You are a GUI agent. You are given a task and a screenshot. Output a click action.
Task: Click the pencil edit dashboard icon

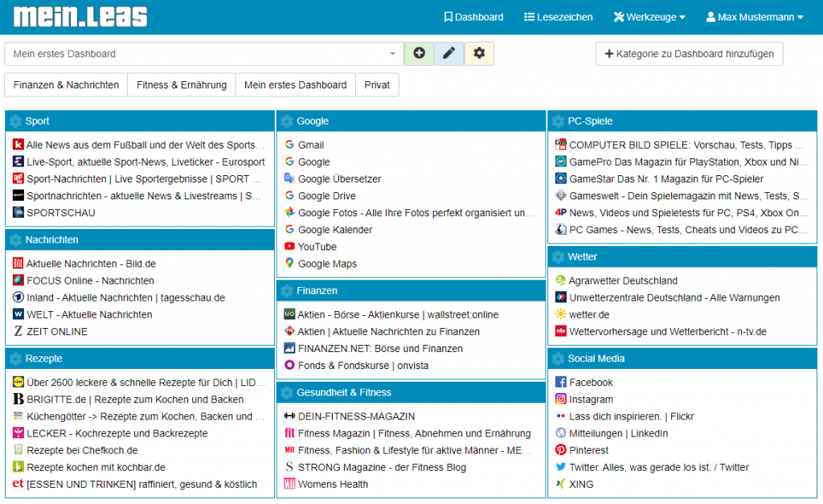448,54
